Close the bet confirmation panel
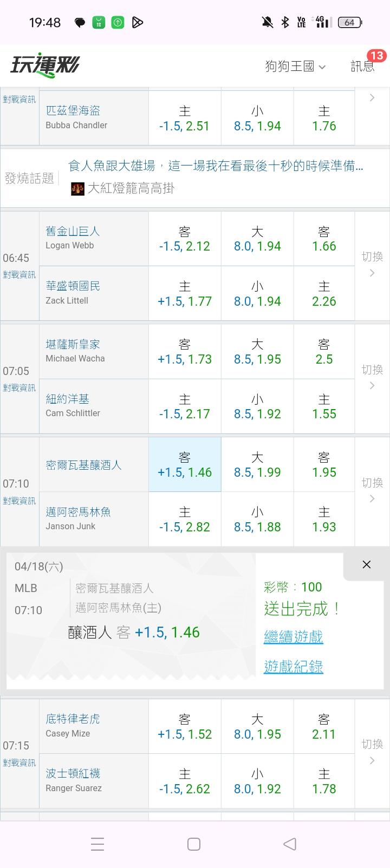Viewport: 390px width, 868px height. (x=367, y=564)
